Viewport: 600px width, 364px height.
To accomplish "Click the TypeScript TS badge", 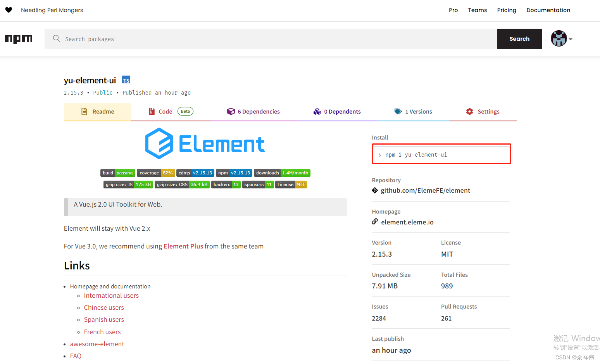I will (126, 80).
